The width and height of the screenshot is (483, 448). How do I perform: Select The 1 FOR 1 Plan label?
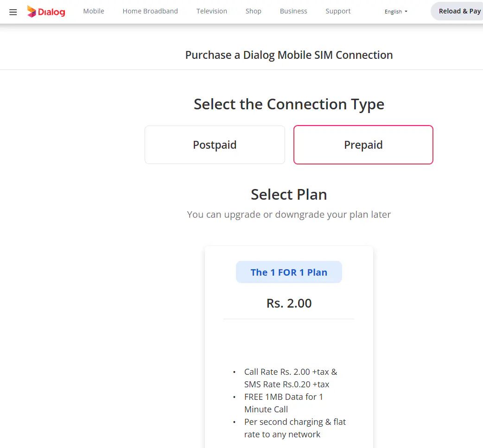point(289,272)
